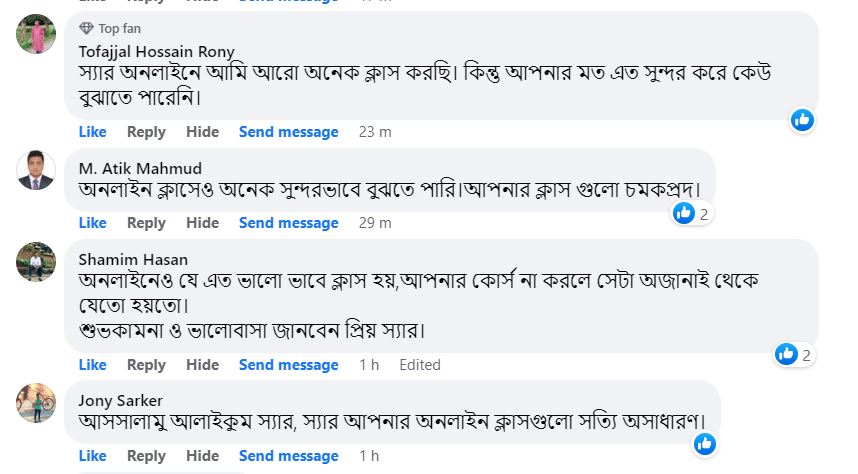
Task: Open reactions count on Shamim Hasan's comment
Action: [794, 354]
